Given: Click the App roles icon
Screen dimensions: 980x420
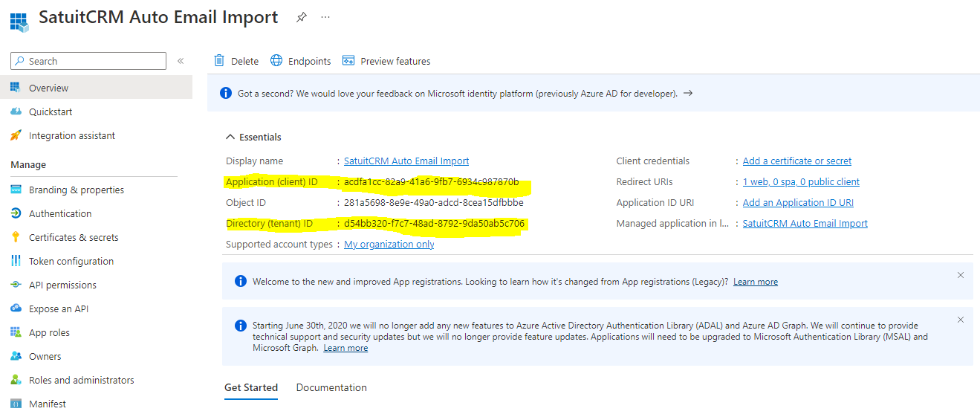Looking at the screenshot, I should [x=15, y=332].
